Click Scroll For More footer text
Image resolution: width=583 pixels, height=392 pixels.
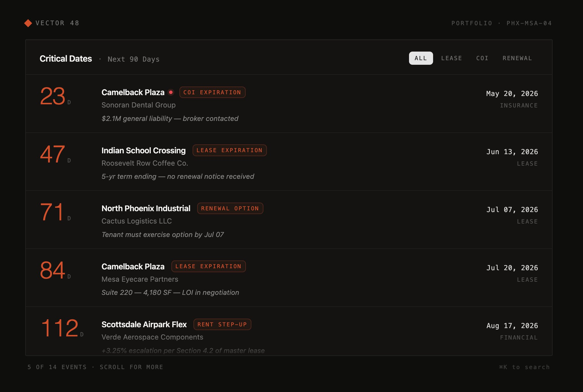(131, 367)
